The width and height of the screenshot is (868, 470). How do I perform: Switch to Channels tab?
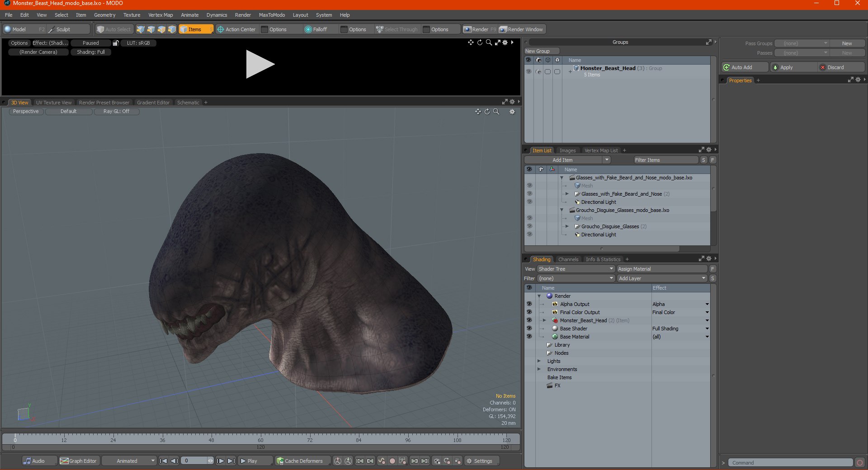click(x=568, y=259)
